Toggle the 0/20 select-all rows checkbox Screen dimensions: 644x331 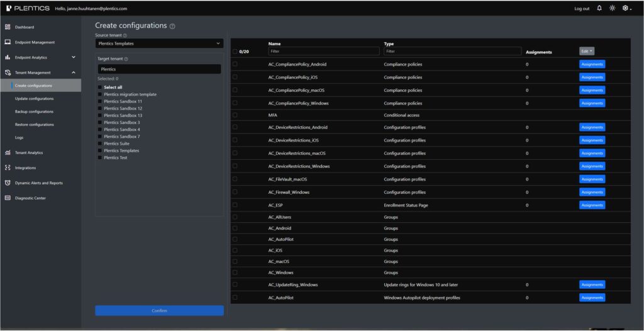(x=235, y=52)
